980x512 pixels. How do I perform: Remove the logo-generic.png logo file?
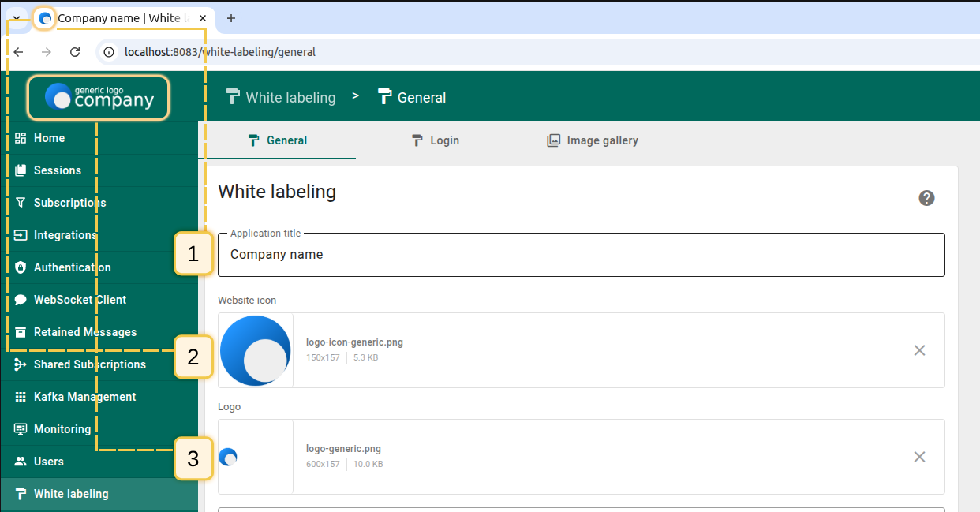pyautogui.click(x=919, y=457)
